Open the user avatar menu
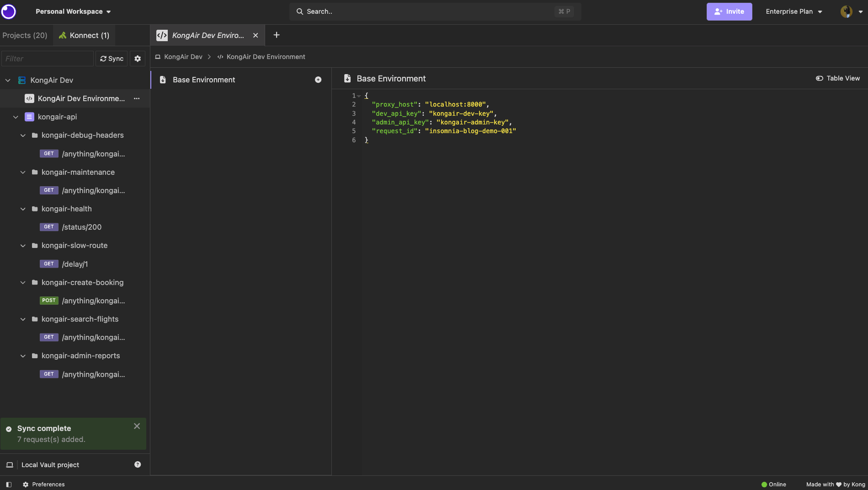This screenshot has width=868, height=490. pos(851,11)
